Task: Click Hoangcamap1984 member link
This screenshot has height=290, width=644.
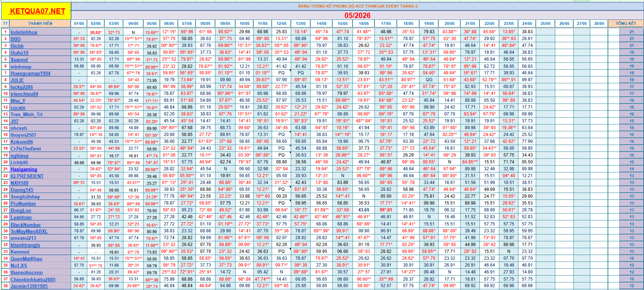Action: tap(30, 73)
